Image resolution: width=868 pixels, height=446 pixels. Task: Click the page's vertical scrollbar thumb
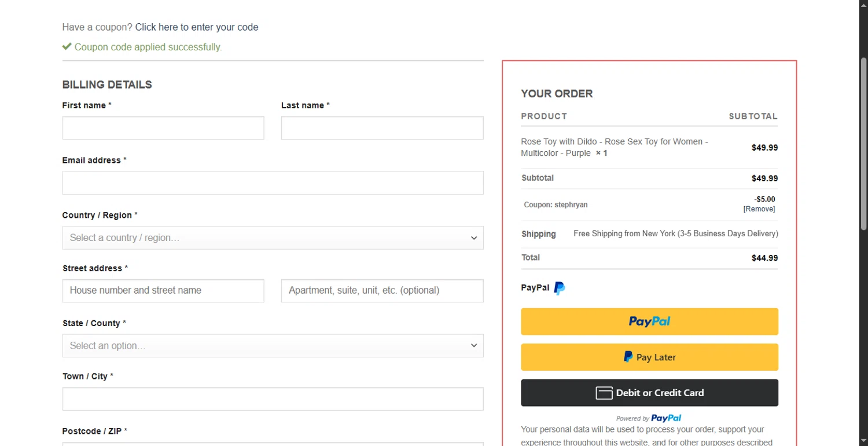(x=863, y=145)
